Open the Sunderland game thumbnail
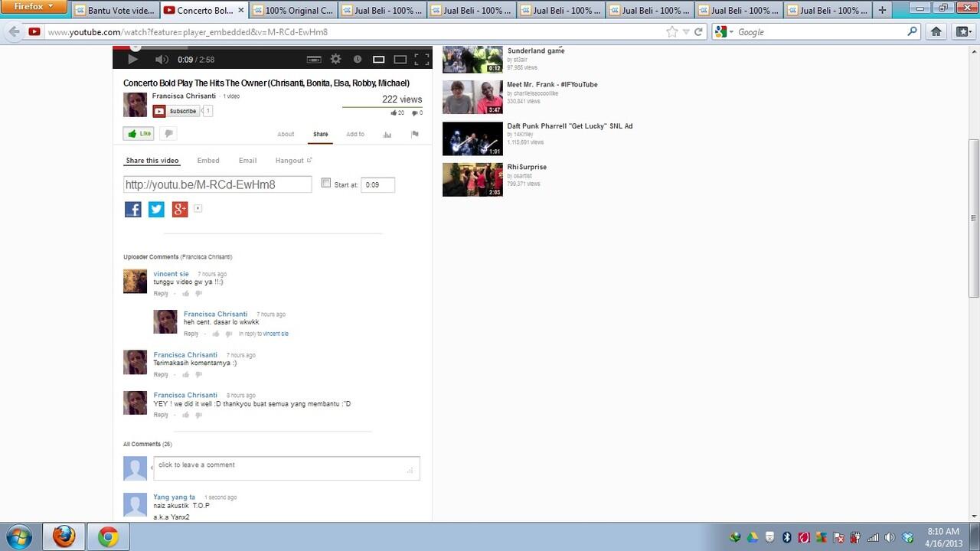980x551 pixels. click(472, 59)
